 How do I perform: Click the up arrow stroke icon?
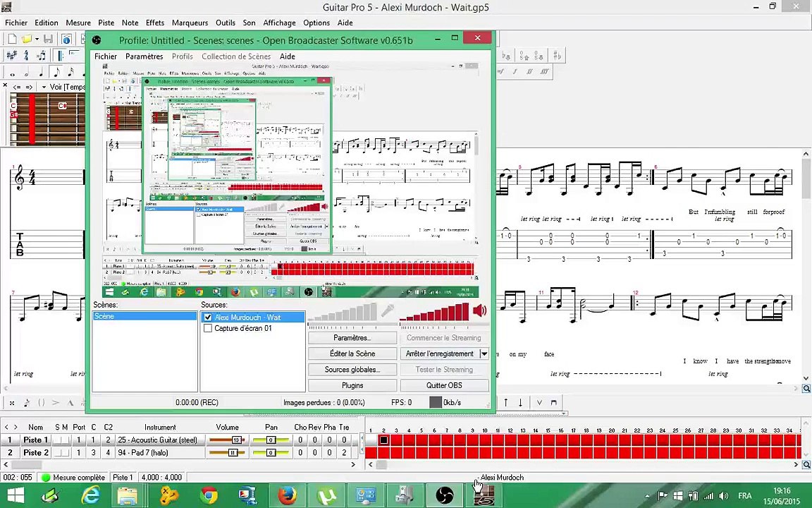[506, 402]
